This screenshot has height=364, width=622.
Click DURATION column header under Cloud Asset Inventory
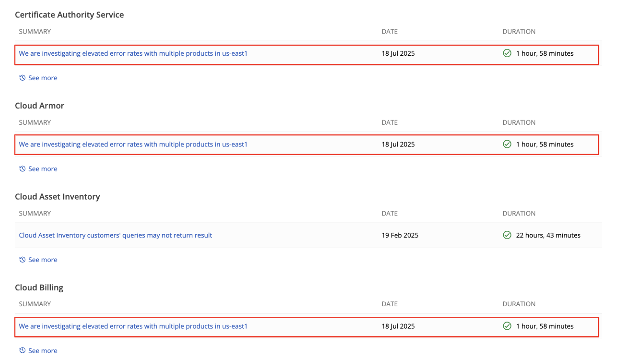coord(519,214)
